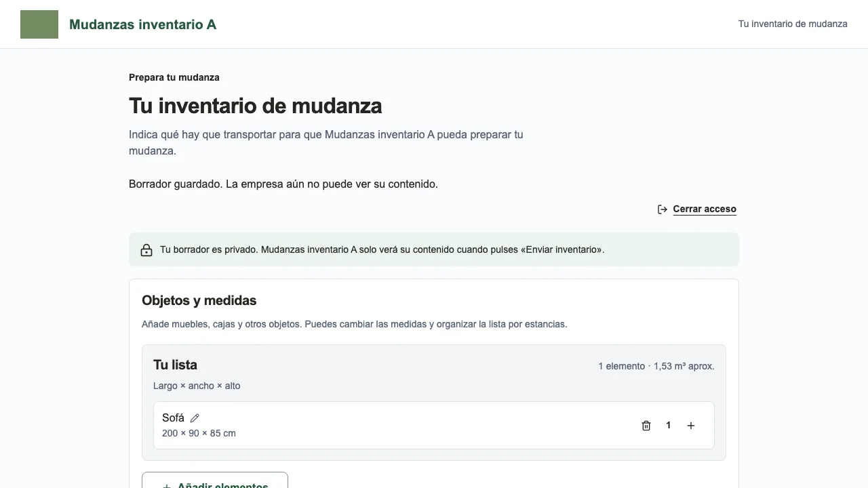868x488 pixels.
Task: Click the Sofá quantity value 1
Action: tap(669, 425)
